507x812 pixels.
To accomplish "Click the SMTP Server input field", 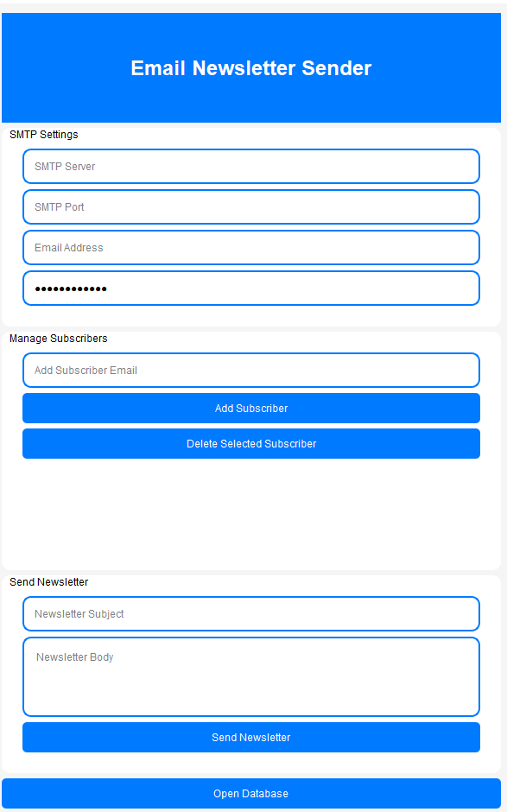I will (x=251, y=166).
